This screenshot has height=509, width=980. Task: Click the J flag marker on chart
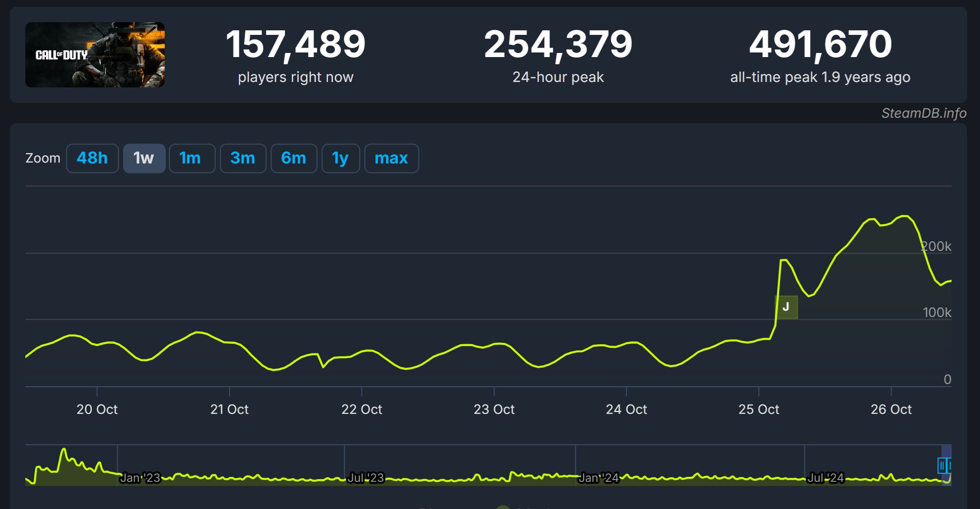click(x=786, y=307)
